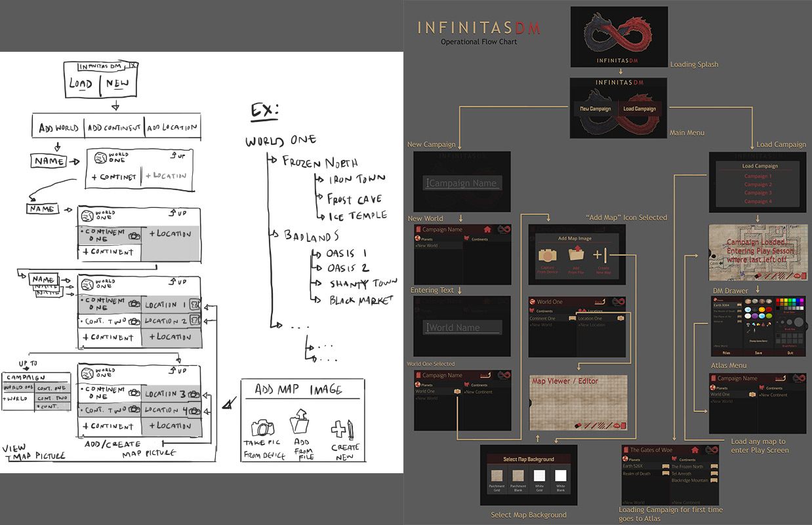Choose Parchment Grid map background
812x525 pixels.
click(x=497, y=476)
